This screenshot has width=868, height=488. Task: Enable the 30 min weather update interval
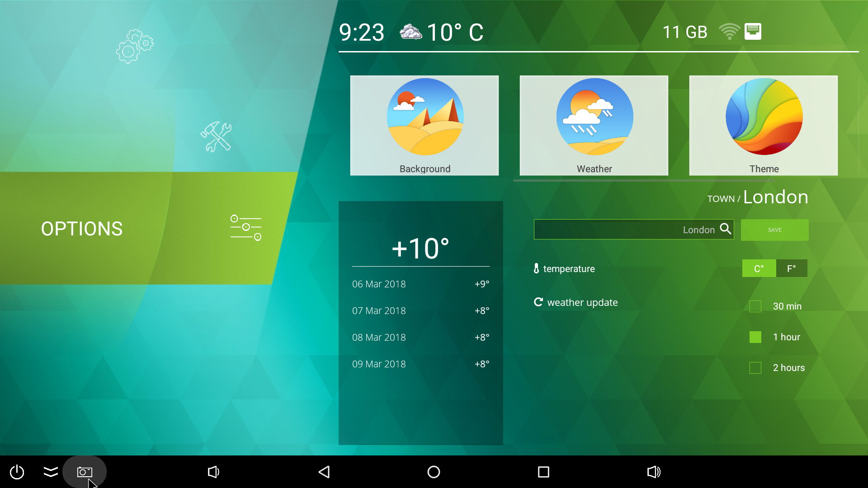[x=755, y=305]
